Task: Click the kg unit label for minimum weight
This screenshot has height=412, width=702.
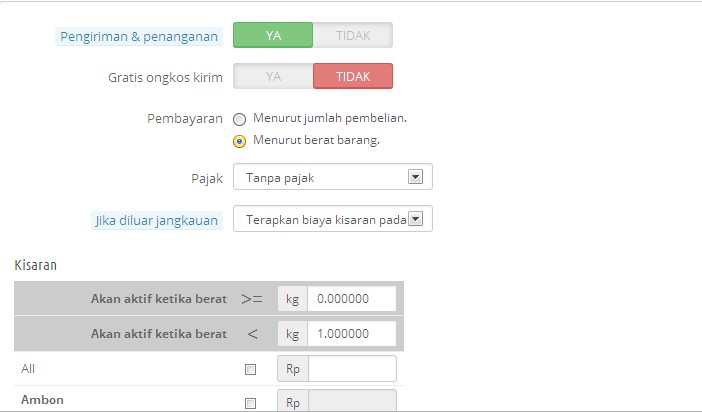Action: coord(293,299)
